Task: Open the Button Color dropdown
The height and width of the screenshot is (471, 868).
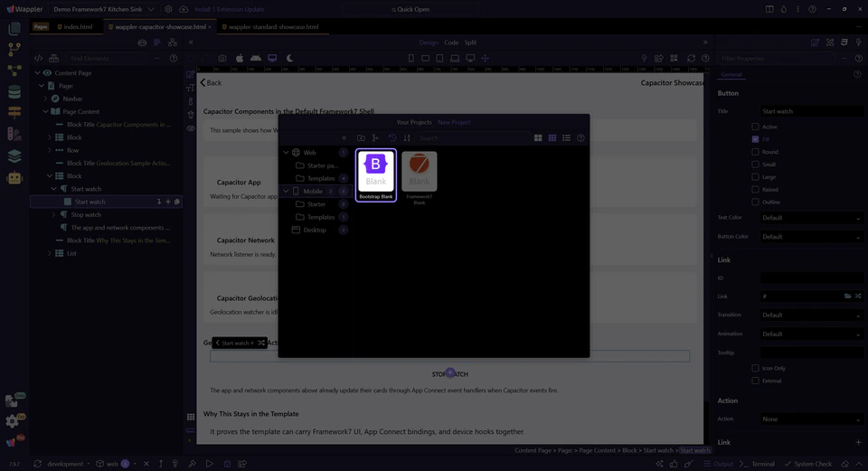Action: [x=811, y=237]
